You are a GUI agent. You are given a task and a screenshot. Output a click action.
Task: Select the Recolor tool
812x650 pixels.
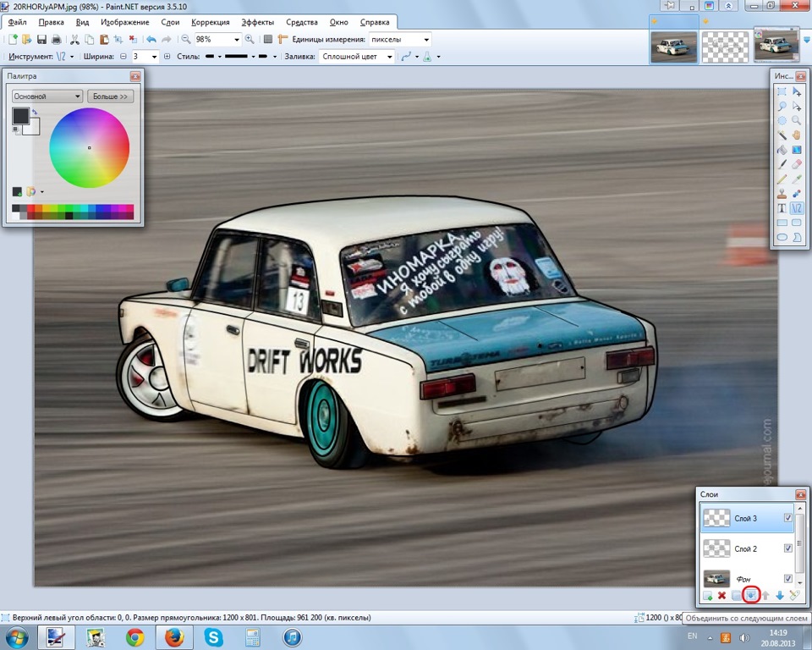(797, 193)
